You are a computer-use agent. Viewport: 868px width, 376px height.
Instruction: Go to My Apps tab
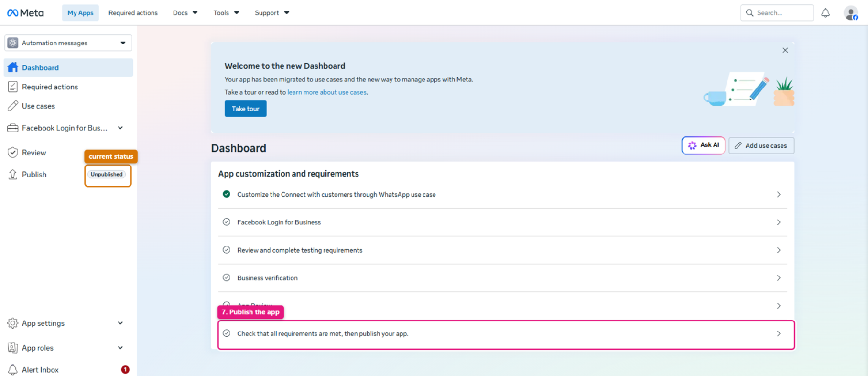coord(80,13)
